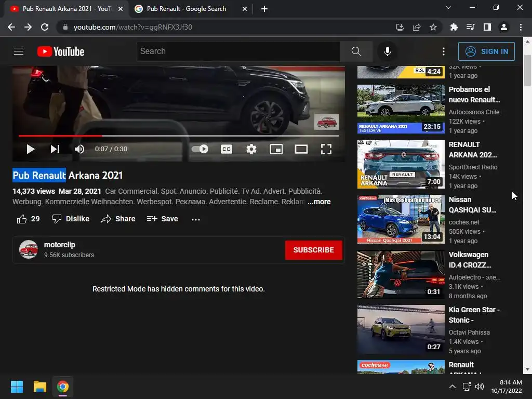Open video settings gear menu
This screenshot has height=399, width=532.
tap(251, 149)
